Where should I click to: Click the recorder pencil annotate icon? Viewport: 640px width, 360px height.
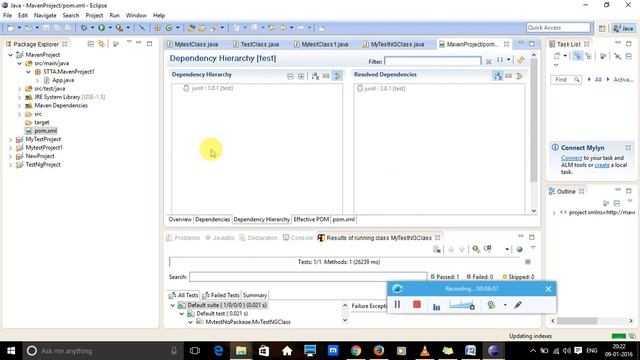(x=518, y=305)
